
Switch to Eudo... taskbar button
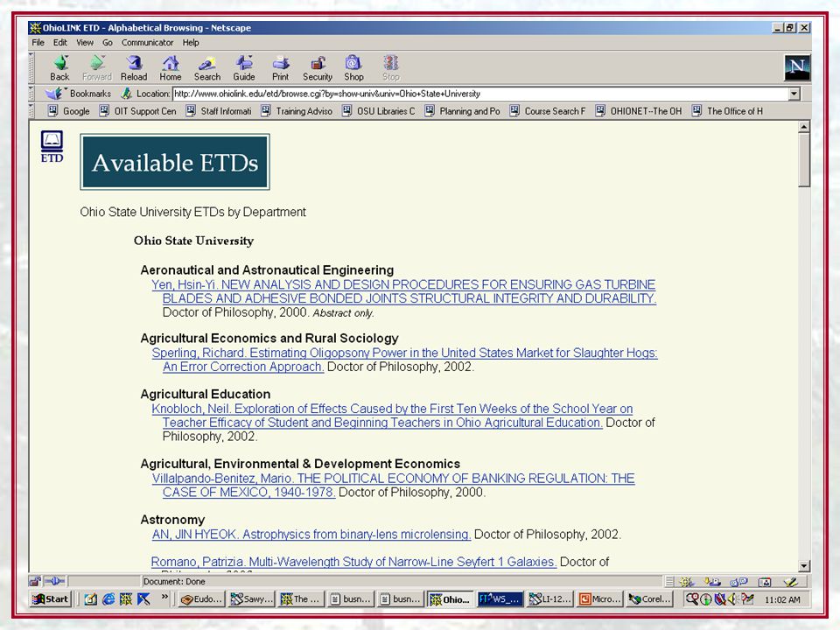coord(201,598)
